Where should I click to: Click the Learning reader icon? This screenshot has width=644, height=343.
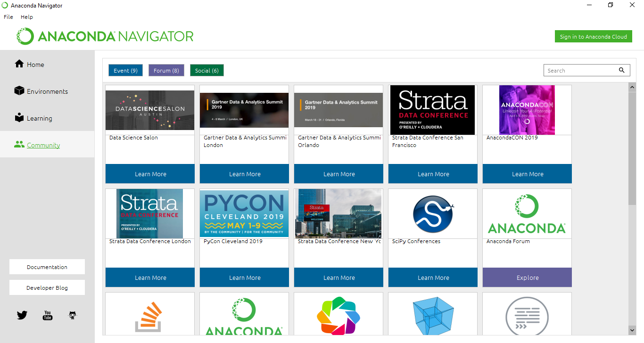click(19, 117)
